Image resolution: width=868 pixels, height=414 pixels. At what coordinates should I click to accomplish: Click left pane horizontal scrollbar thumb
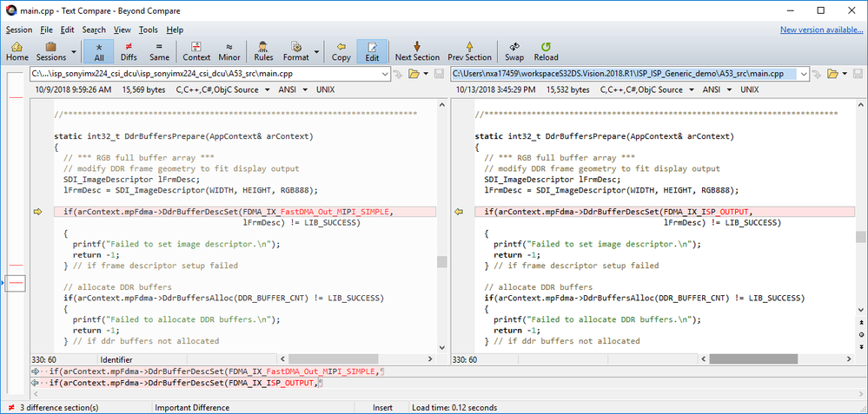click(x=334, y=359)
